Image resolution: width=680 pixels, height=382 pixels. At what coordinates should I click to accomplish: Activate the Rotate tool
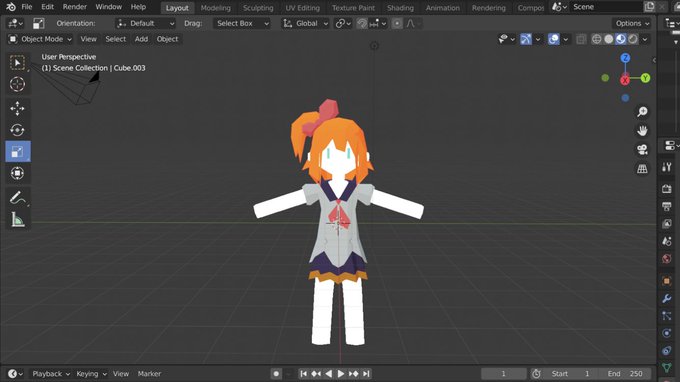[17, 130]
